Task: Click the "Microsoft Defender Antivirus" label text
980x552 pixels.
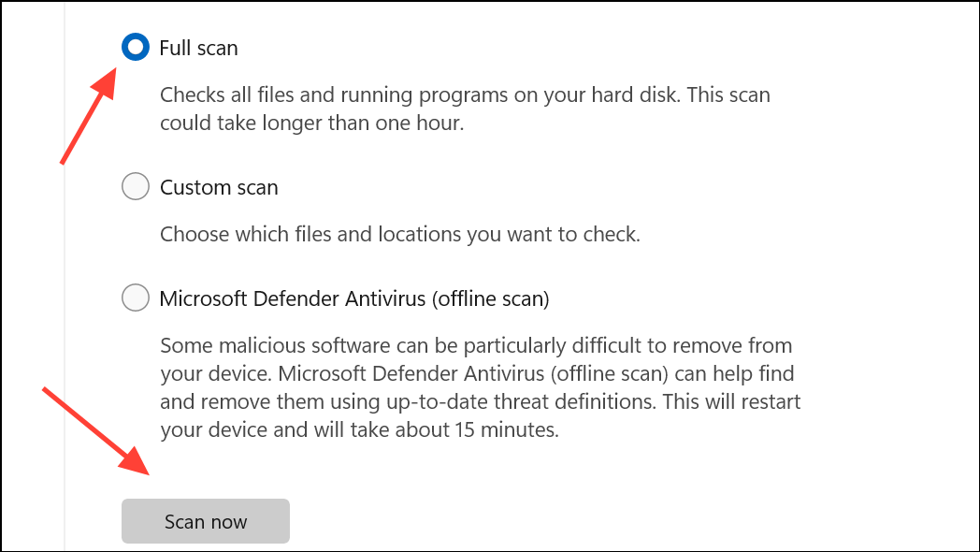Action: coord(293,298)
